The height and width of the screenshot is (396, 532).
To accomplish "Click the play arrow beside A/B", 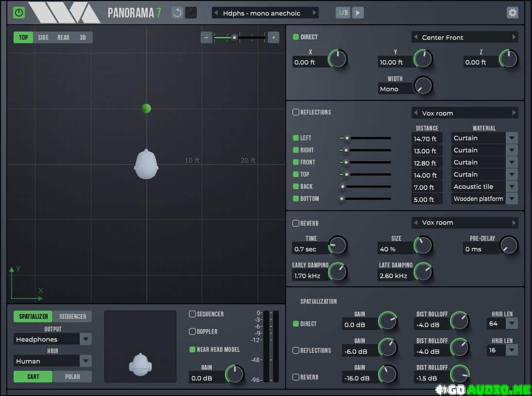I will (358, 13).
